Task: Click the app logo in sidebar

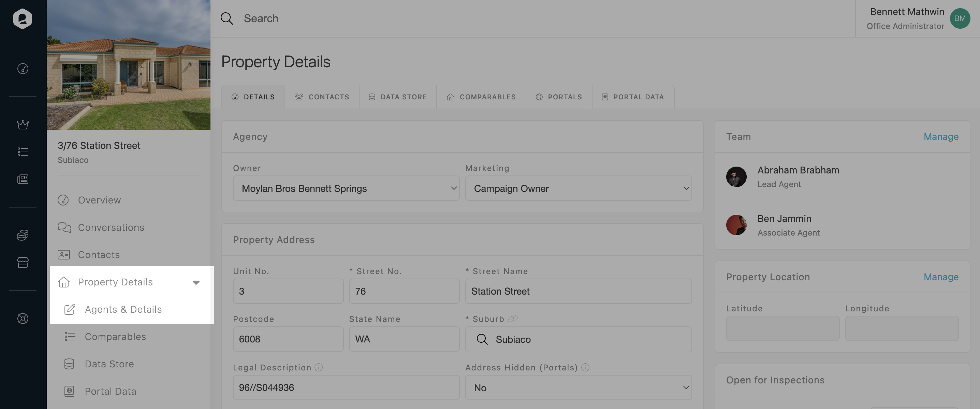Action: pyautogui.click(x=23, y=18)
